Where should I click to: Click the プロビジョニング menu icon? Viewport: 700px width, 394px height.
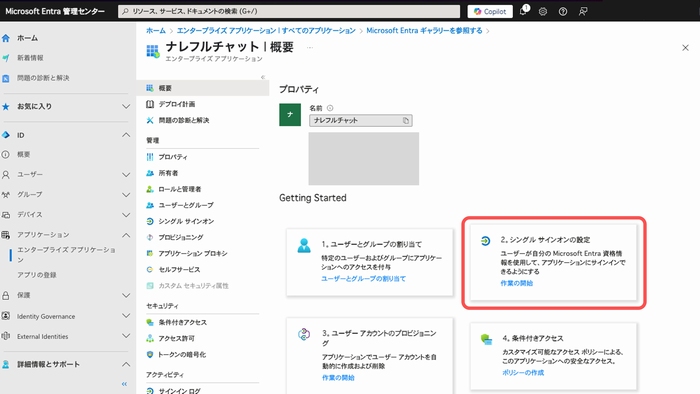coord(150,237)
